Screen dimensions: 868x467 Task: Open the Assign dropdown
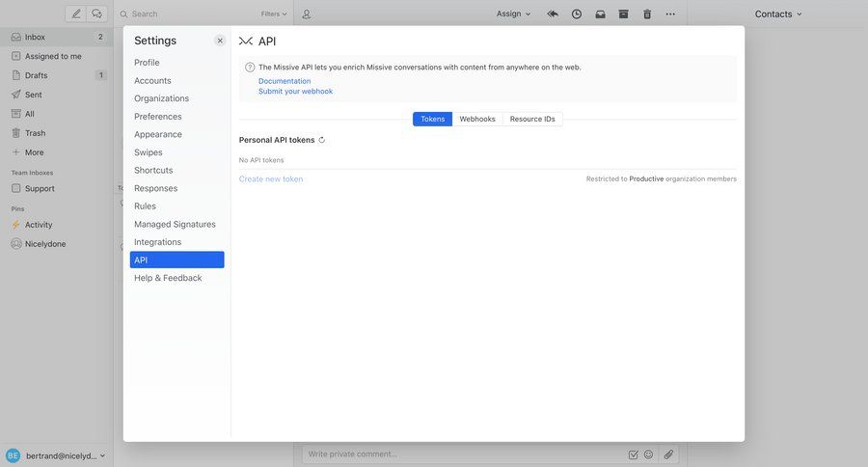point(513,14)
